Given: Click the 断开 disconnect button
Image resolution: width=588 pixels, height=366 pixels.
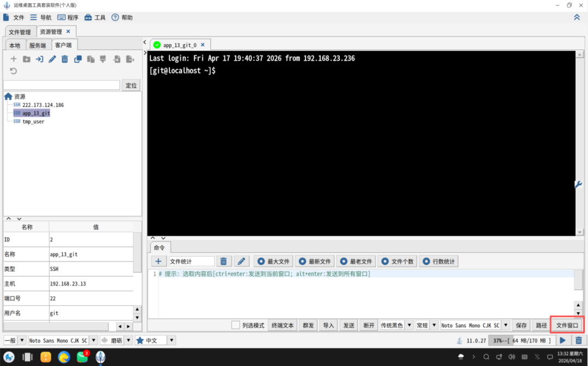Looking at the screenshot, I should tap(369, 325).
